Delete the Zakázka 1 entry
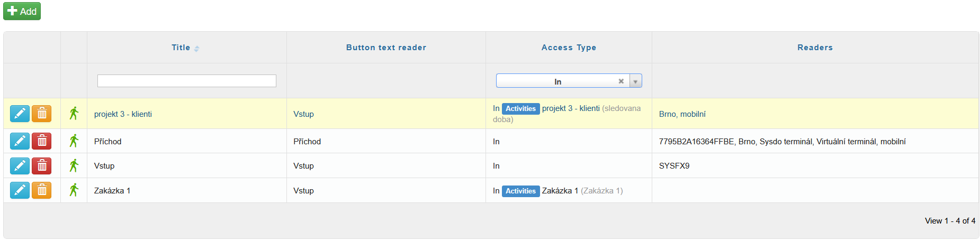 pyautogui.click(x=42, y=190)
